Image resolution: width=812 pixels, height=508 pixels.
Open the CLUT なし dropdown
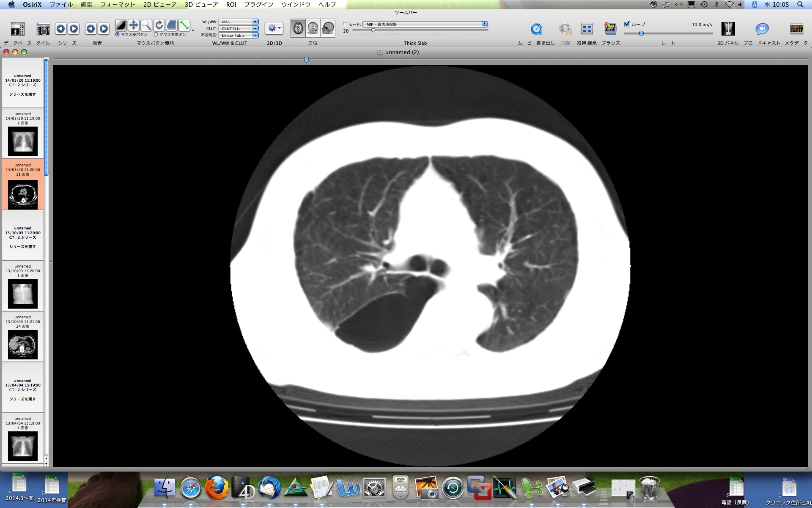click(x=239, y=28)
